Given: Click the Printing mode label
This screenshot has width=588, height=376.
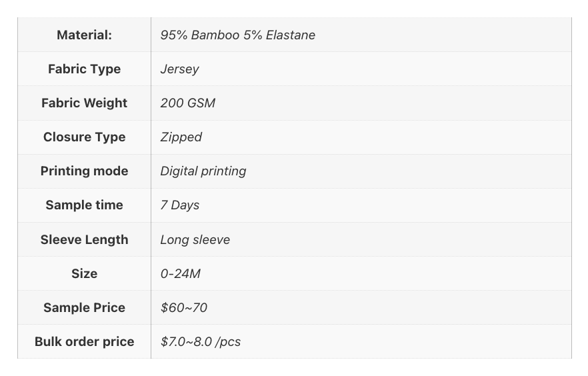Looking at the screenshot, I should point(85,171).
